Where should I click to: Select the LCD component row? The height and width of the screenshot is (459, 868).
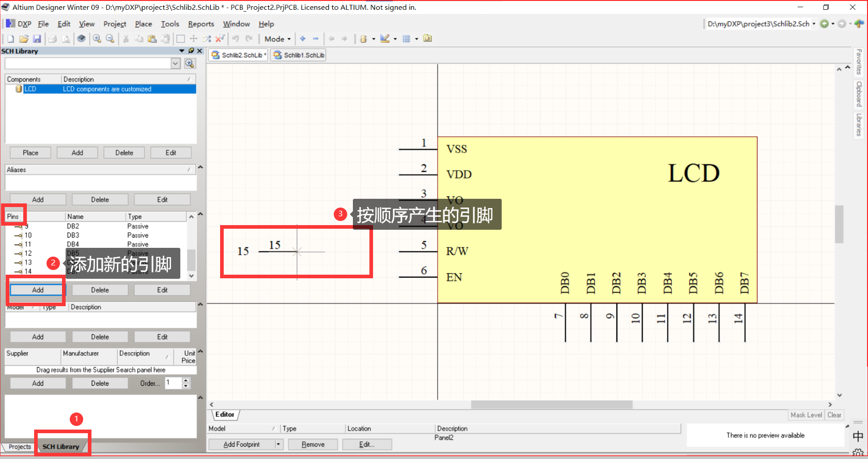101,89
